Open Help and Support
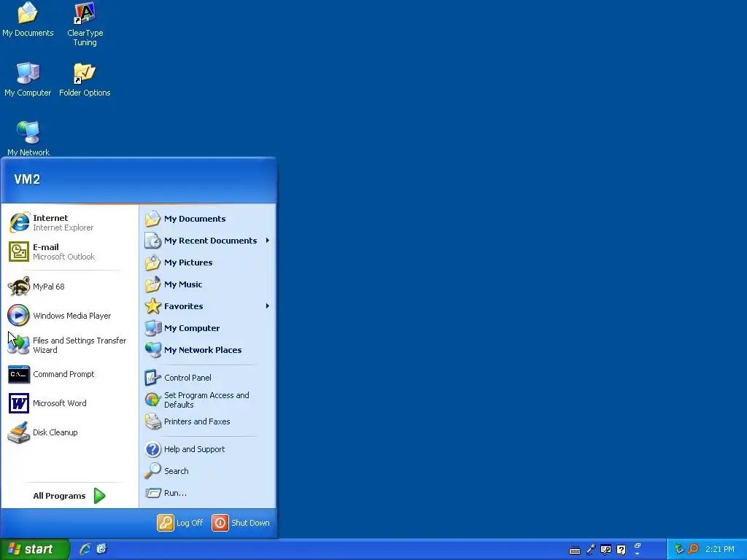The image size is (747, 560). (x=208, y=449)
